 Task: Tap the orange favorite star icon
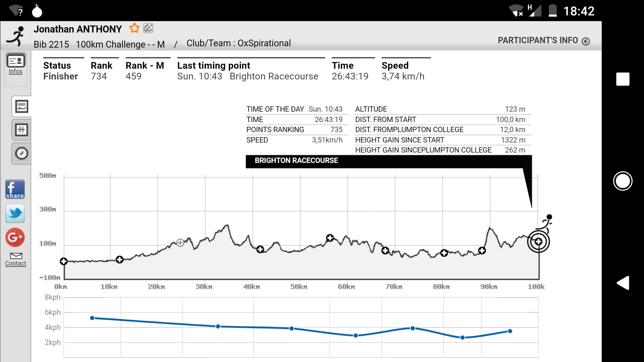click(134, 28)
